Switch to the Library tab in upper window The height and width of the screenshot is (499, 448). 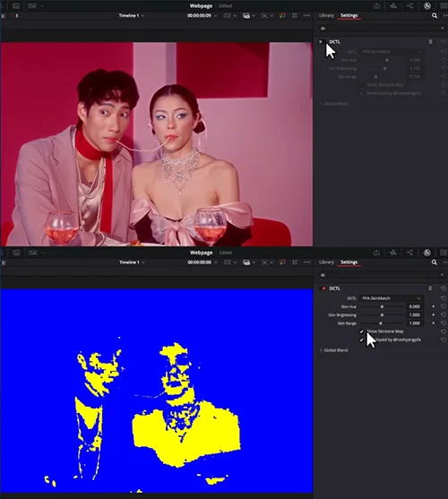point(326,15)
